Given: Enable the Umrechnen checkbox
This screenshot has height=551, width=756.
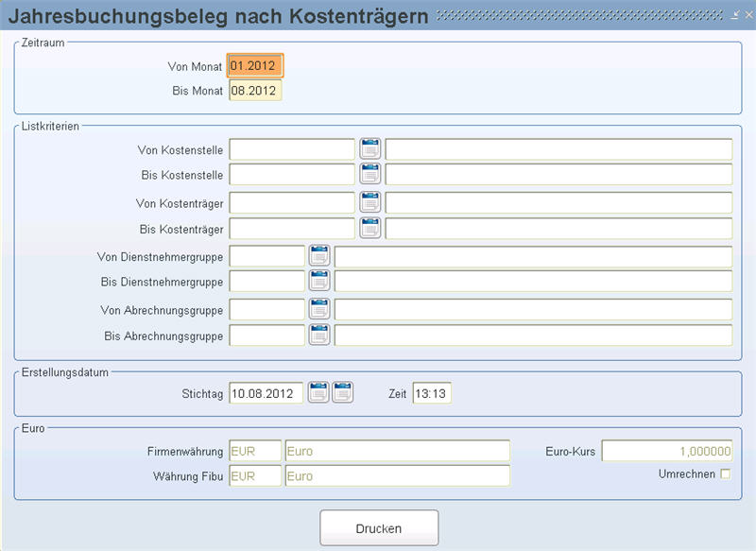Looking at the screenshot, I should click(726, 474).
